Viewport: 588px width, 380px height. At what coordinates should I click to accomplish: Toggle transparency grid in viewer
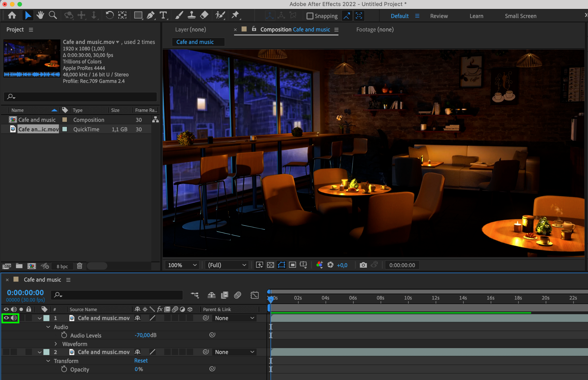point(270,265)
